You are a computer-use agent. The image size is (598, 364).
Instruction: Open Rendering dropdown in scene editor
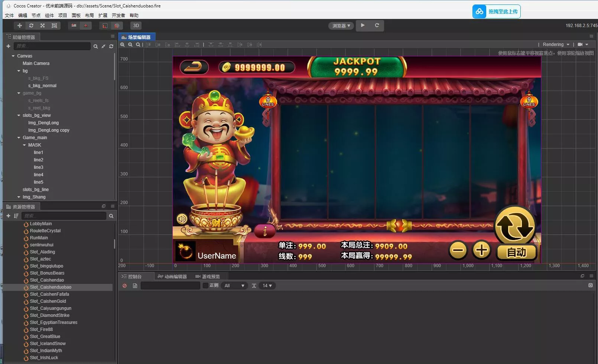pos(556,45)
